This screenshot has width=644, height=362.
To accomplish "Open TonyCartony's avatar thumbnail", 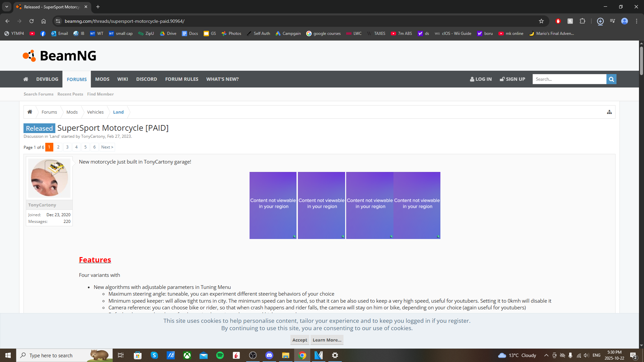I will click(49, 178).
